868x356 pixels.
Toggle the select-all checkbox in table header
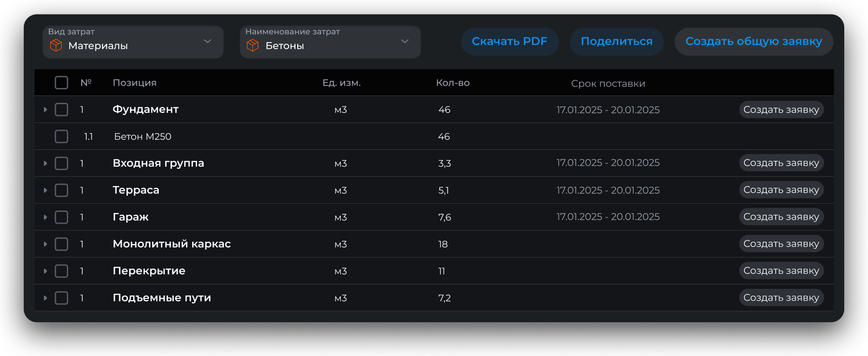tap(62, 83)
